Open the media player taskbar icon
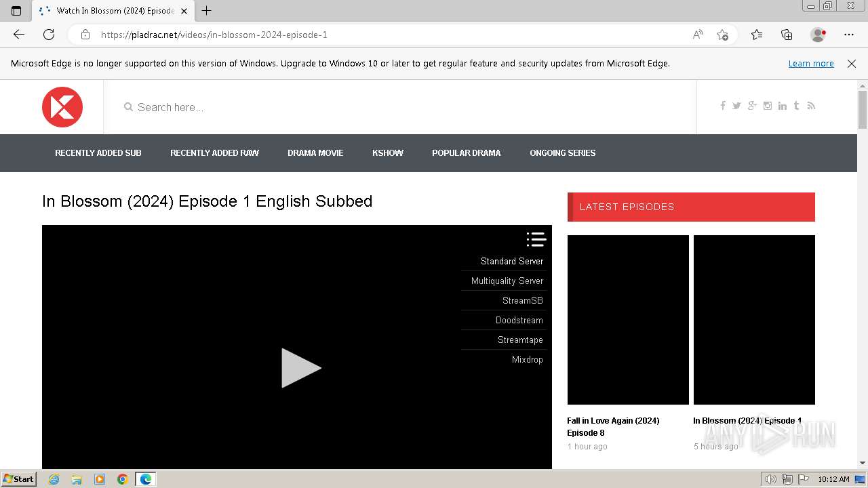868x488 pixels. (100, 479)
